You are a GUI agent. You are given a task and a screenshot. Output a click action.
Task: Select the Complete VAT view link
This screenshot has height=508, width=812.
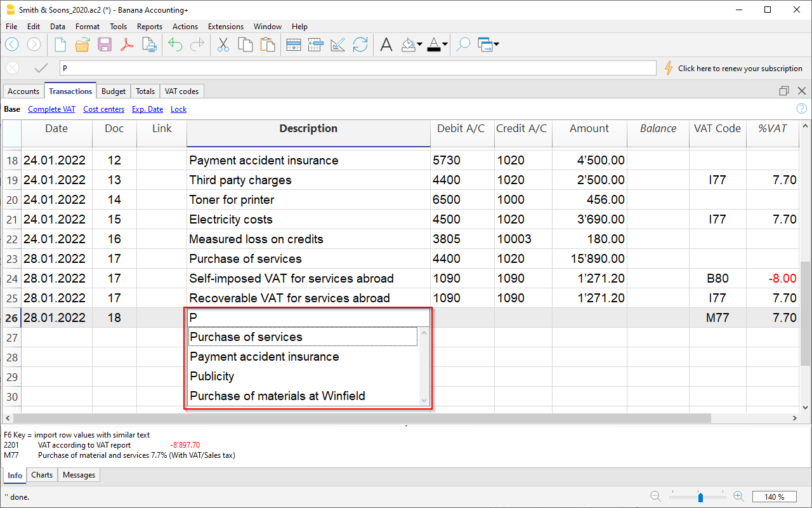[x=51, y=109]
